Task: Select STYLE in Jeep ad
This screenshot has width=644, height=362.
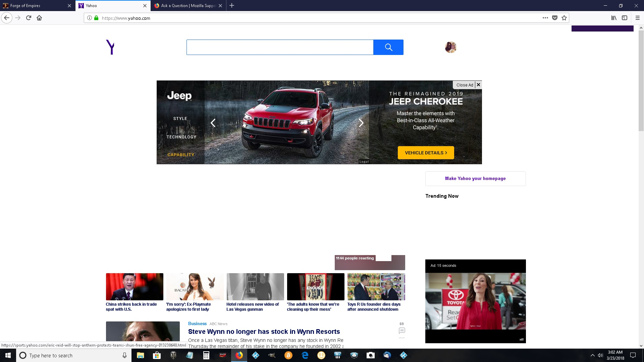Action: tap(180, 119)
